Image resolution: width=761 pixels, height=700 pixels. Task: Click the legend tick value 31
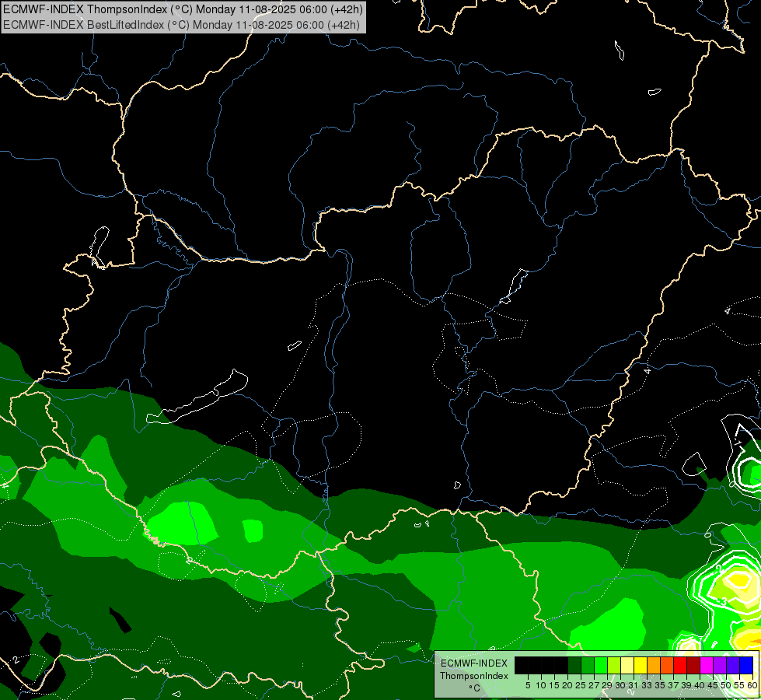click(x=634, y=685)
